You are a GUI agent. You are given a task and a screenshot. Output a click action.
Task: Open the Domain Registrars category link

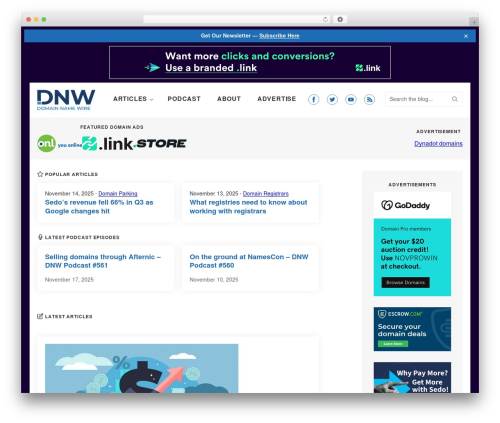(266, 194)
